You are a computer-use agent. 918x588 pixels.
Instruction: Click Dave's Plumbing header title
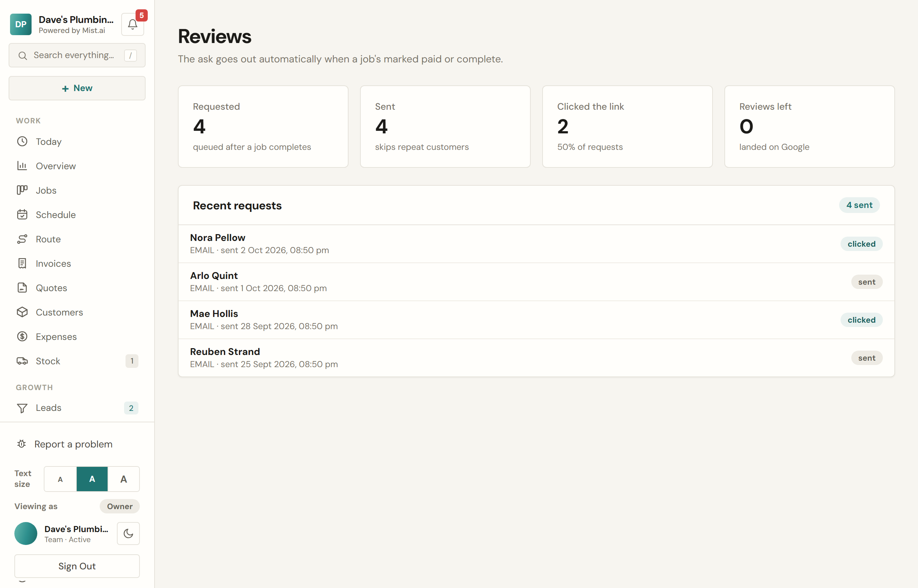pos(76,19)
